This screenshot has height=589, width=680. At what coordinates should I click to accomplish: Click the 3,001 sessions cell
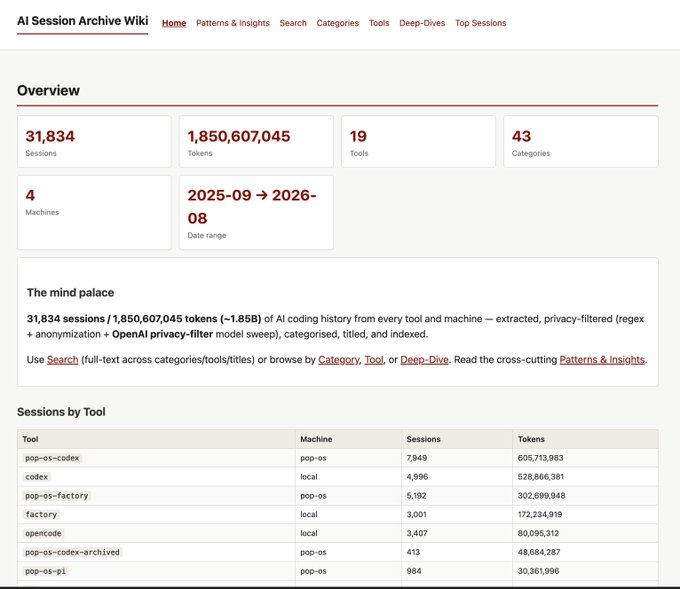coord(457,514)
